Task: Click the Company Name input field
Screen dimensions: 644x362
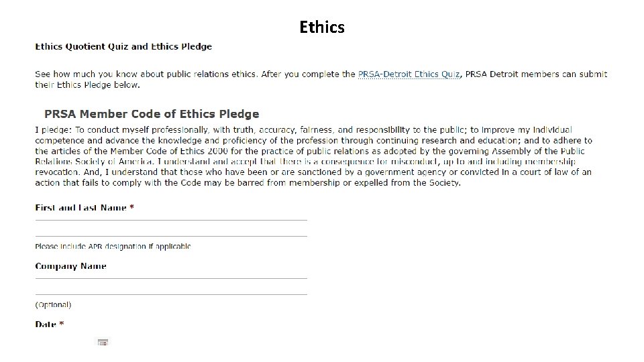Action: 171,286
